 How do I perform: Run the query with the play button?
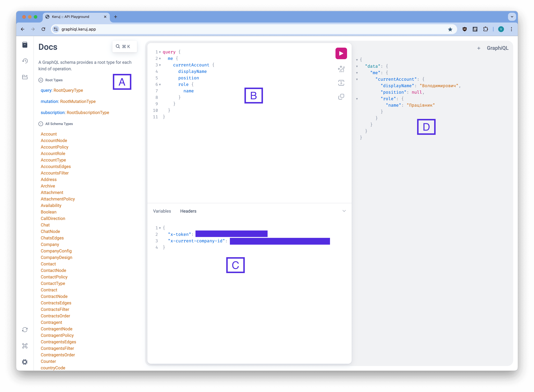click(x=341, y=53)
